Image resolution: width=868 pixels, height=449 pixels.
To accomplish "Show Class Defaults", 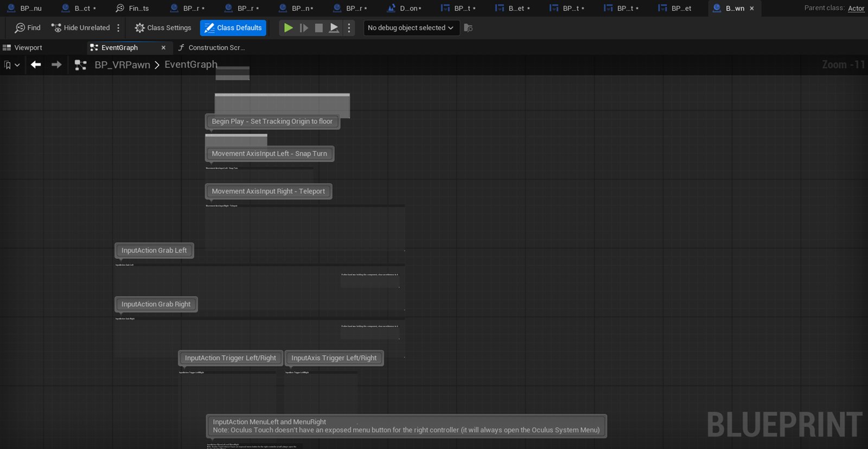I will [233, 28].
